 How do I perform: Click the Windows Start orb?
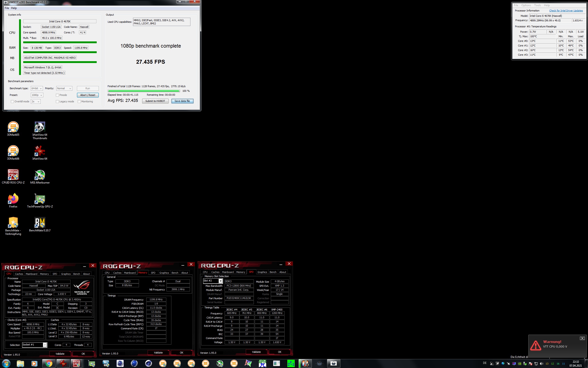pyautogui.click(x=6, y=363)
